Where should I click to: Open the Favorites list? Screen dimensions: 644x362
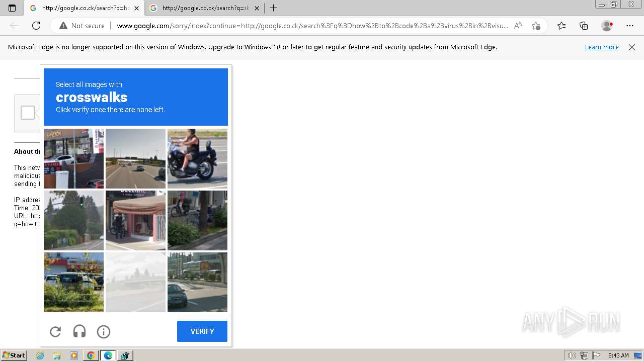pos(561,26)
